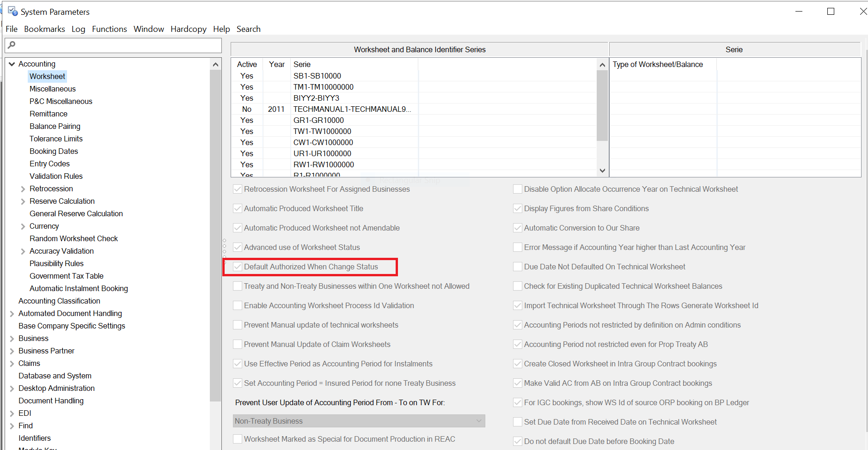The height and width of the screenshot is (450, 868).
Task: Select the TECHMANUAL1 series row
Action: (x=351, y=109)
